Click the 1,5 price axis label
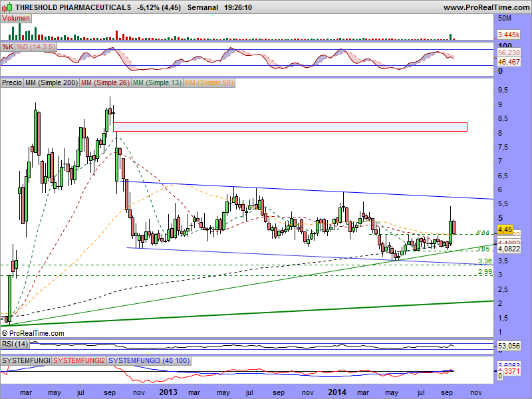Screen dimensions: 532x399 (x=503, y=318)
